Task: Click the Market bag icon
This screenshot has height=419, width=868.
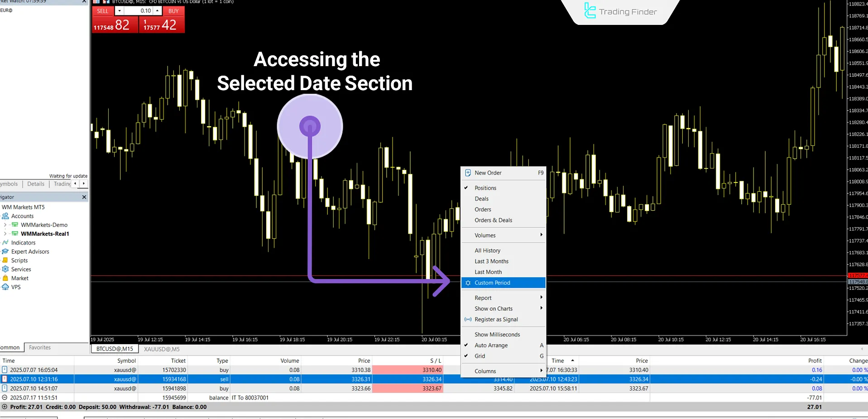Action: [x=5, y=278]
